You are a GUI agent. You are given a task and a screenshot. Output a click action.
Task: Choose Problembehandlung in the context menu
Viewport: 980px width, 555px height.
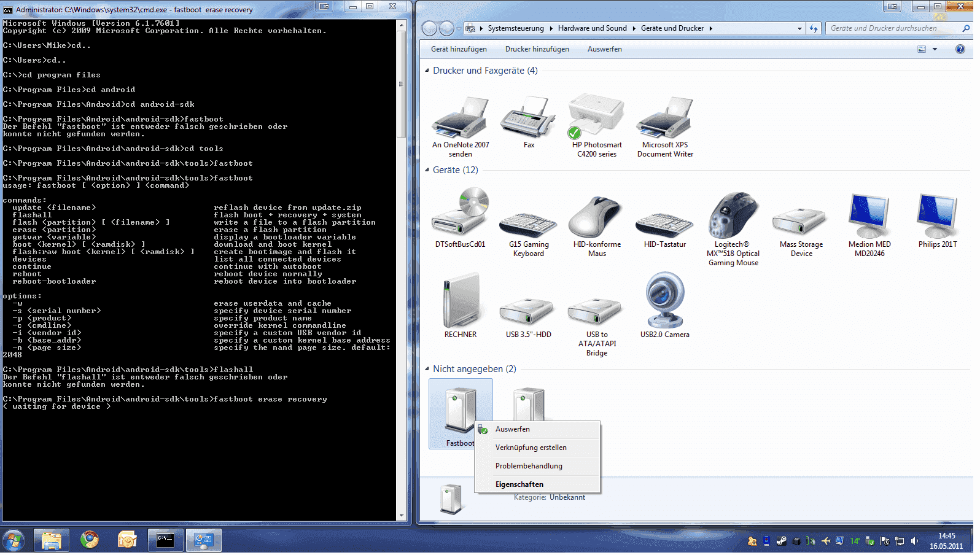click(537, 466)
